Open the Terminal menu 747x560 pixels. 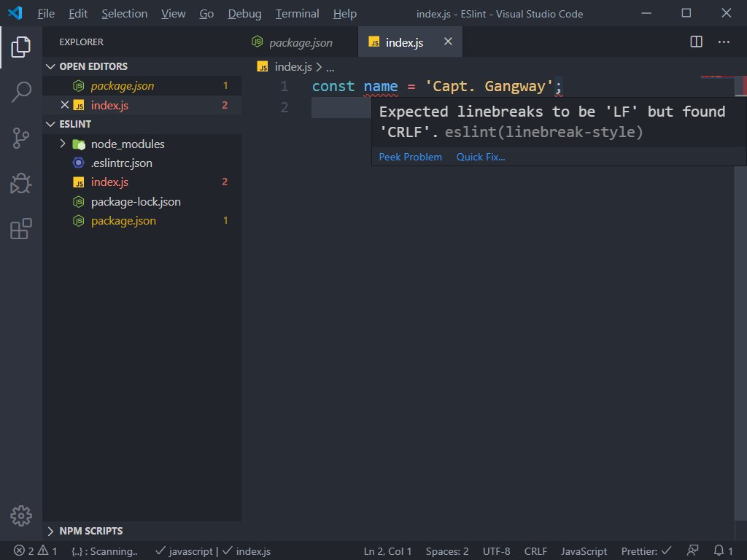298,14
